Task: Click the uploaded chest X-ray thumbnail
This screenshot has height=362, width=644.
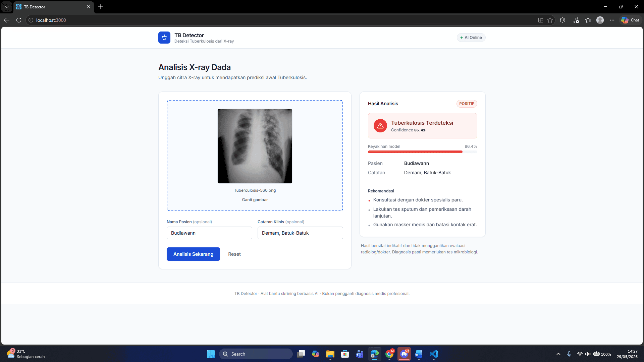Action: (x=255, y=146)
